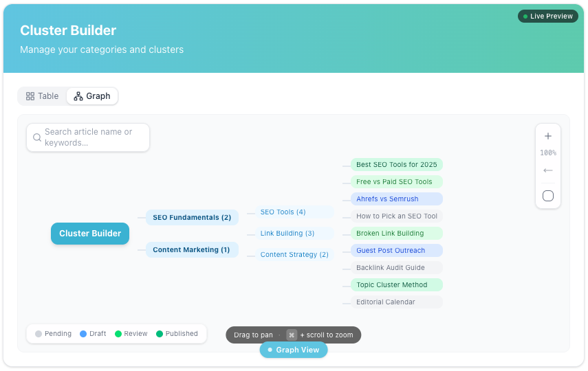This screenshot has width=588, height=371.
Task: Click the command key icon in hint
Action: [x=292, y=335]
